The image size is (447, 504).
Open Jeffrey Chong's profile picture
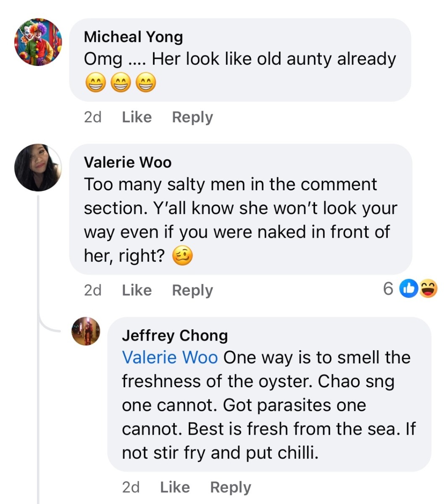coord(86,331)
